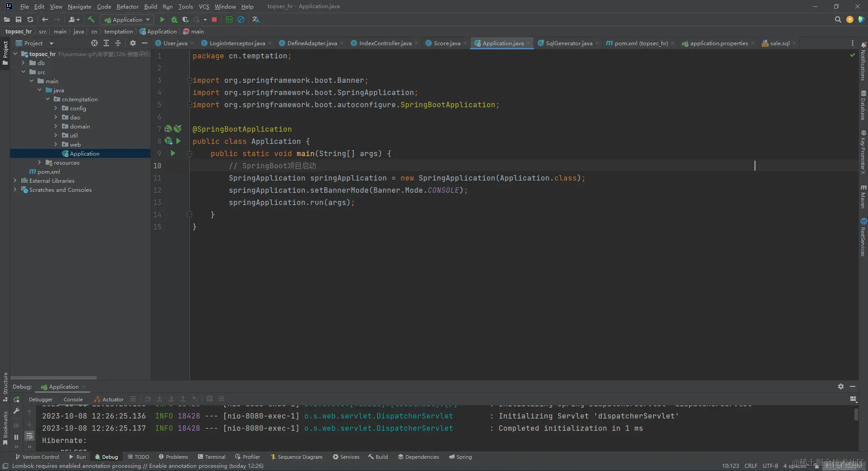Open the Problems tool window
This screenshot has width=868, height=471.
pyautogui.click(x=173, y=457)
